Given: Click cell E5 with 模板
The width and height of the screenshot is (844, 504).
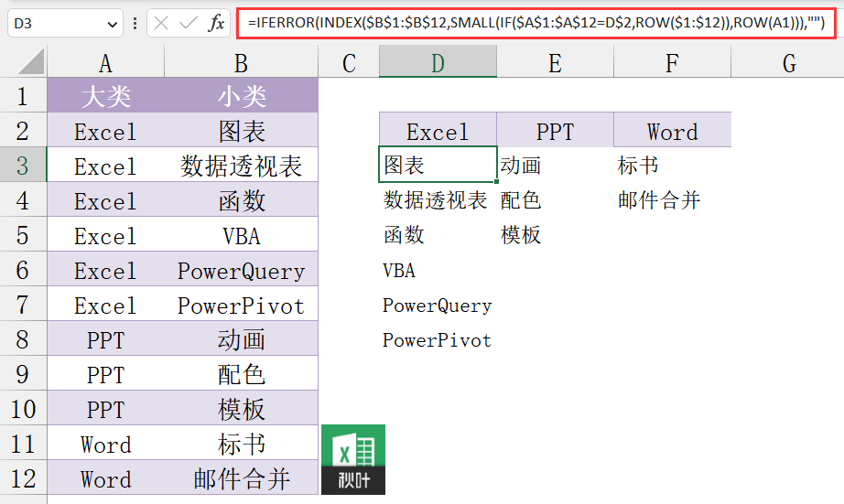Looking at the screenshot, I should coord(555,235).
